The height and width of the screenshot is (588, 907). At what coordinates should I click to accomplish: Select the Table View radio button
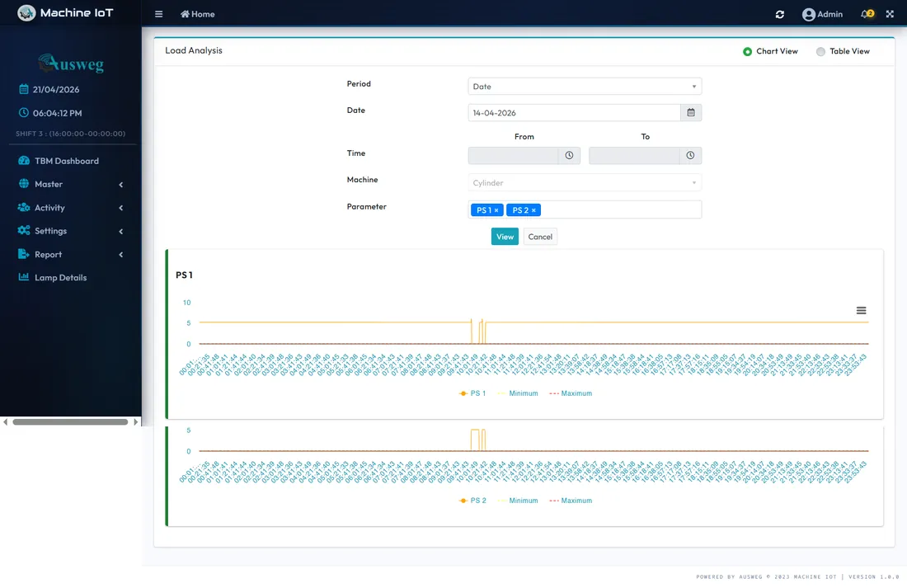click(820, 51)
